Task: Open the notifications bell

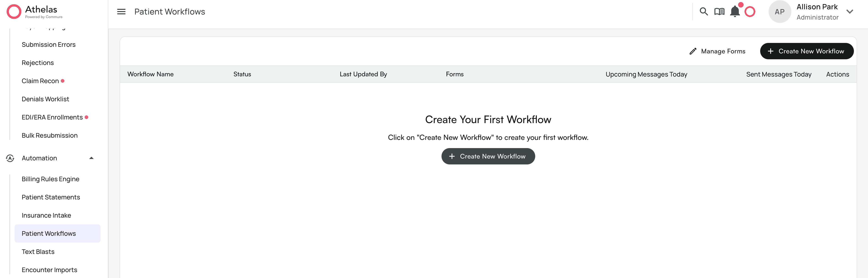Action: pos(734,12)
